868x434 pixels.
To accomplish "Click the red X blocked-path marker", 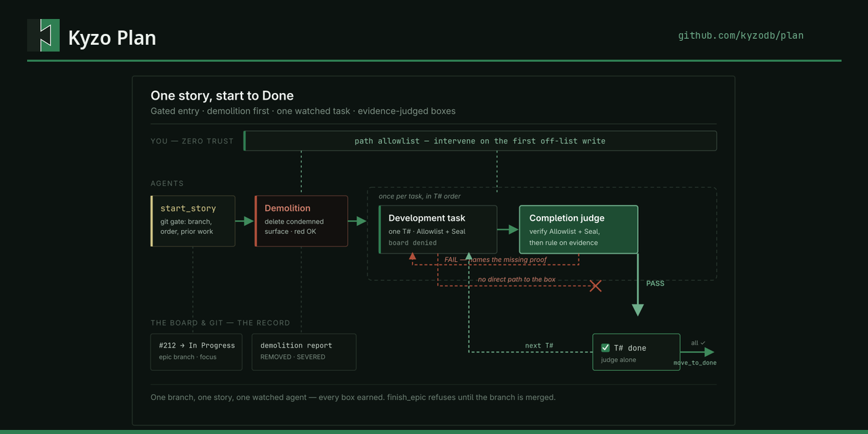I will point(595,286).
